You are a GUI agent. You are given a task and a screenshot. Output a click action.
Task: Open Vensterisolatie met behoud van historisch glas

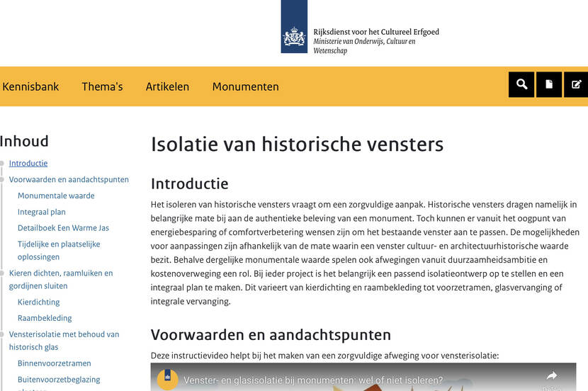(x=64, y=341)
